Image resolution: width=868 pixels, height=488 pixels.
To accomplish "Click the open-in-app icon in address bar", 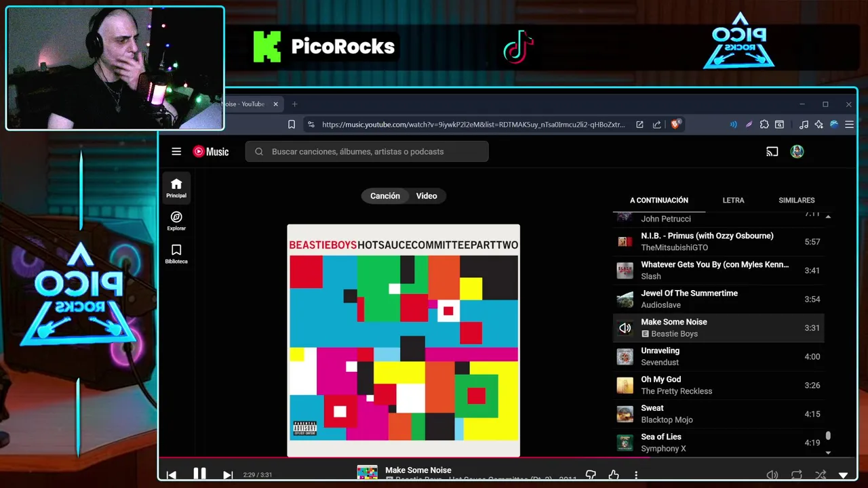I will click(x=639, y=125).
